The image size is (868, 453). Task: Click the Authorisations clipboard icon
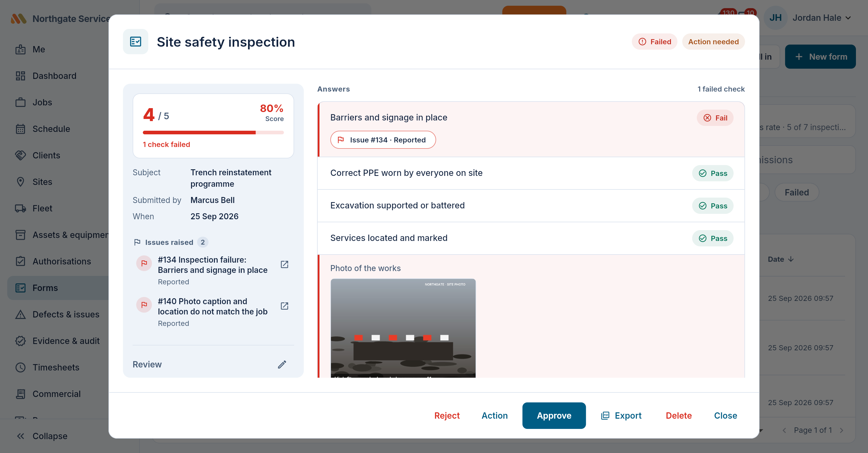pyautogui.click(x=20, y=261)
